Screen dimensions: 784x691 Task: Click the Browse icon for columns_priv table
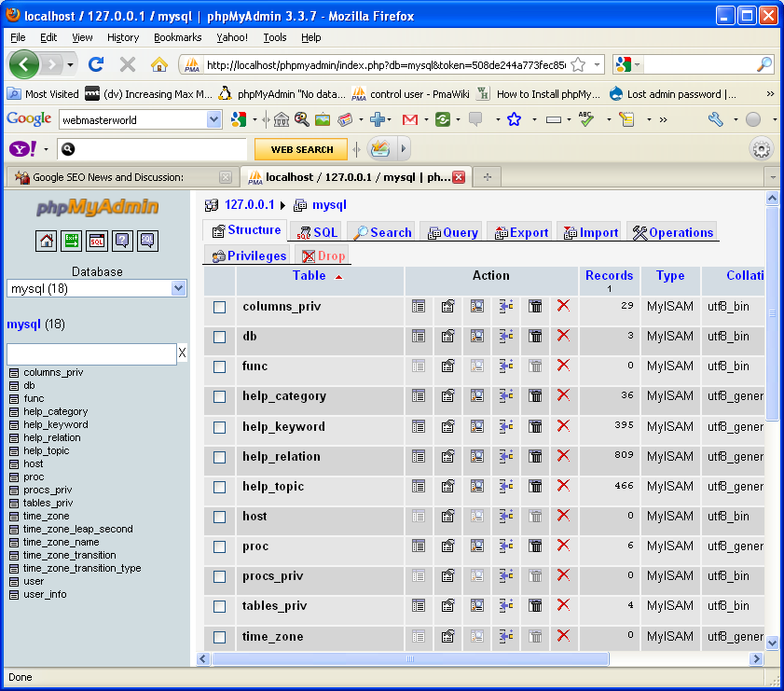(419, 306)
